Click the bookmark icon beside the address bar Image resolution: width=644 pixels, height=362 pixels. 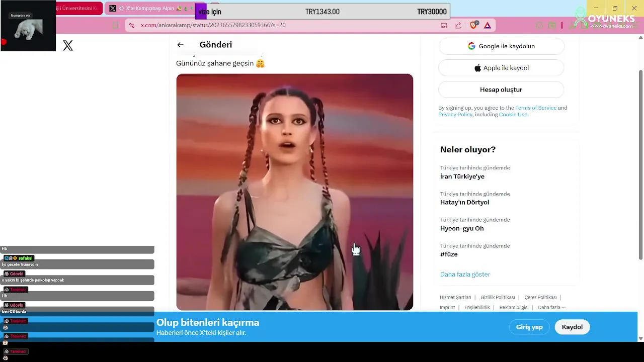115,25
